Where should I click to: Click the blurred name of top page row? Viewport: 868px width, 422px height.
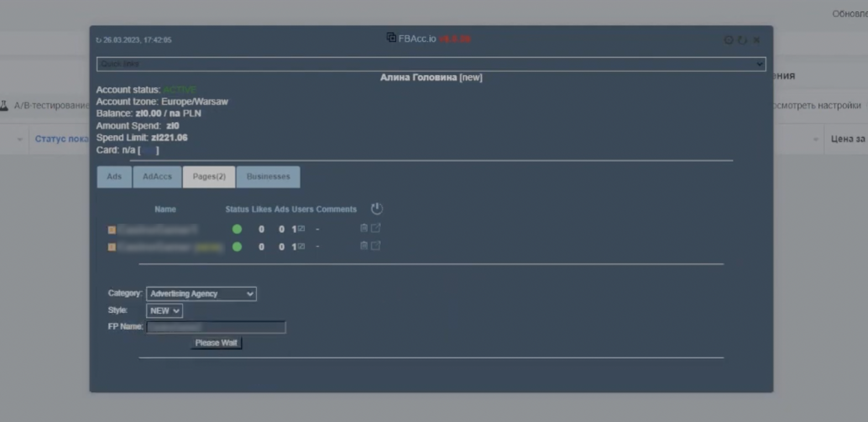coord(158,229)
